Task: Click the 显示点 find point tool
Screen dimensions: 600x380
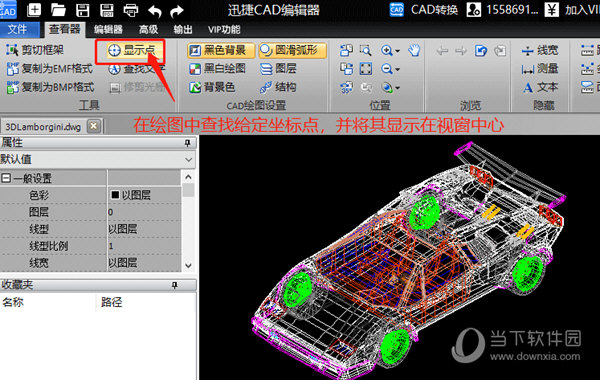Action: (x=130, y=50)
